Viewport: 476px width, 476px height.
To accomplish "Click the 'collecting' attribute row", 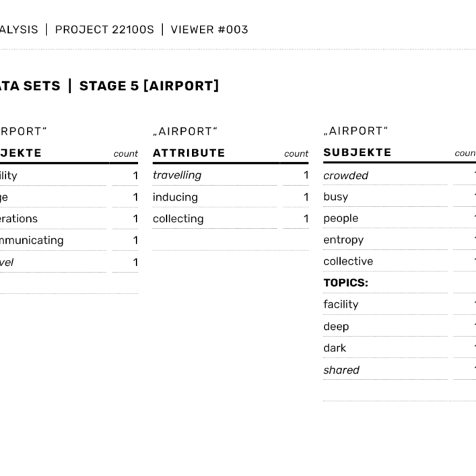I will click(178, 219).
